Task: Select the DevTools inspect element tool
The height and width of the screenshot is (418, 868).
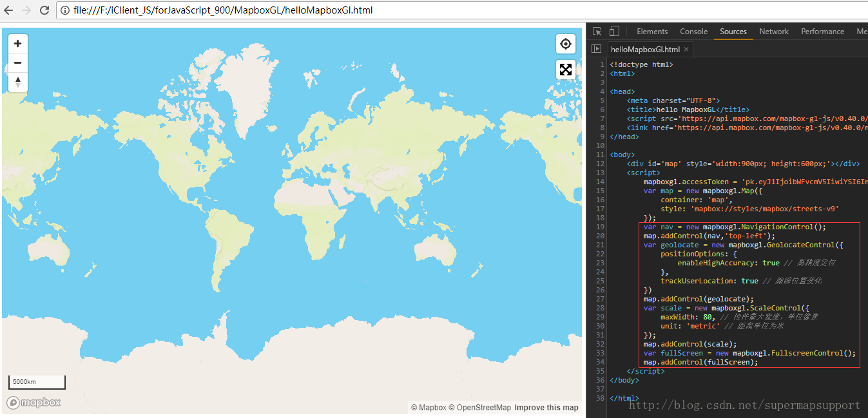Action: (x=597, y=31)
